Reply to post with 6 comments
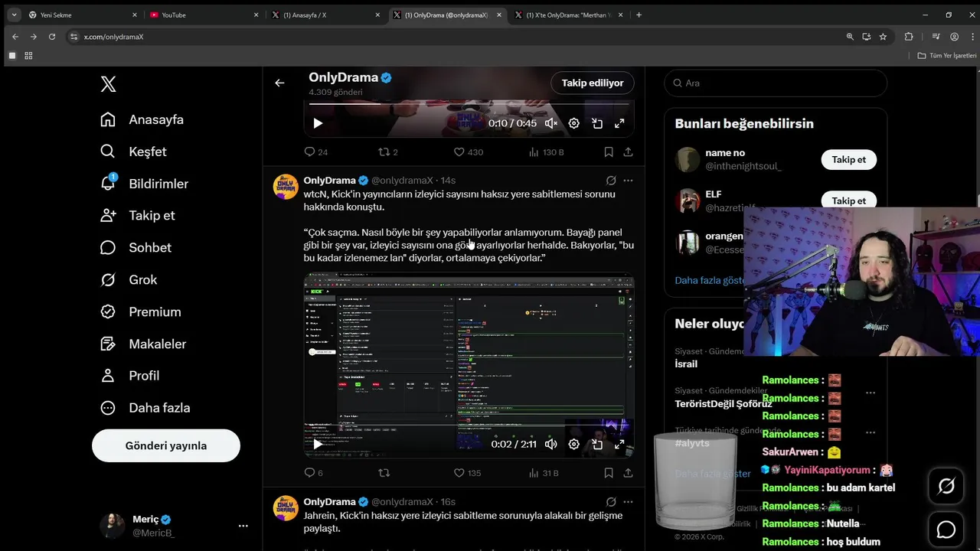The width and height of the screenshot is (980, 551). (x=314, y=473)
